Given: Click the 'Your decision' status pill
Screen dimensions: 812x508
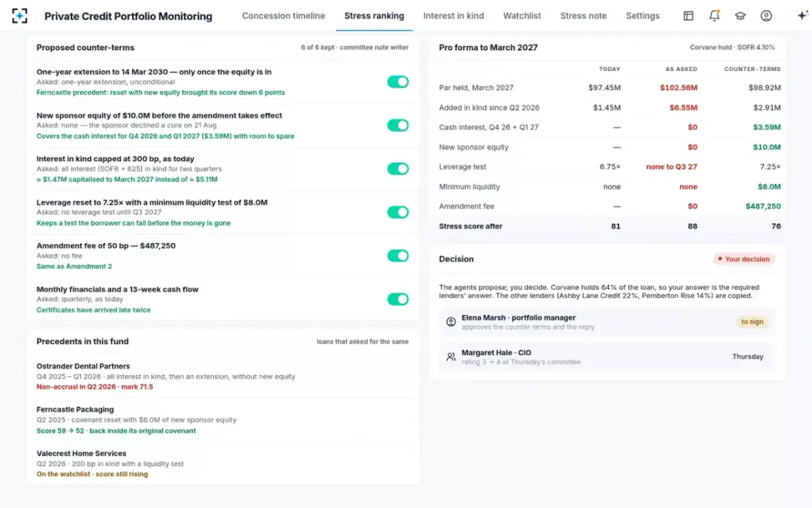Looking at the screenshot, I should pos(744,259).
